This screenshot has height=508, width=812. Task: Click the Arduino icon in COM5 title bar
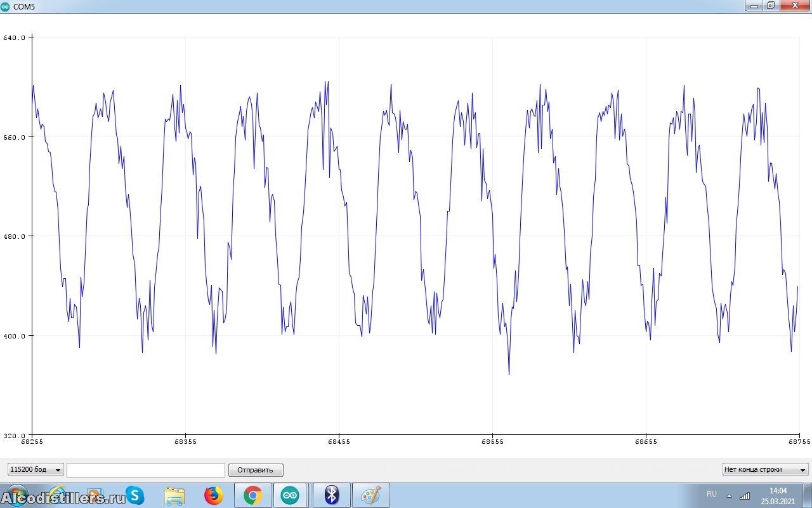tap(6, 6)
